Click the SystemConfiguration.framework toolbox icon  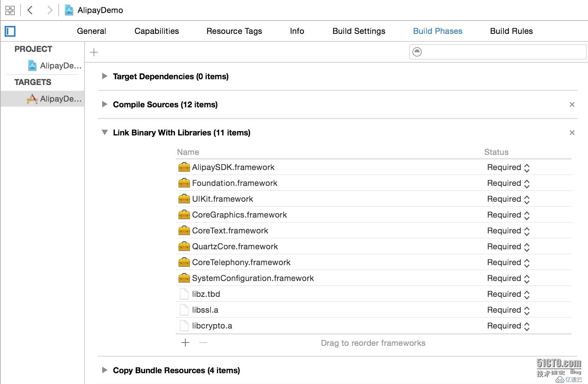click(184, 278)
